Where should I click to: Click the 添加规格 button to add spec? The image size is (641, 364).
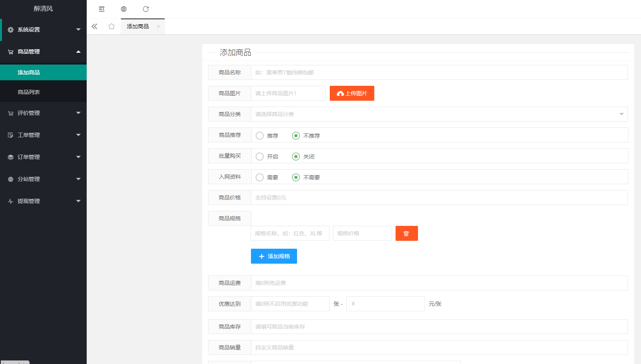274,256
